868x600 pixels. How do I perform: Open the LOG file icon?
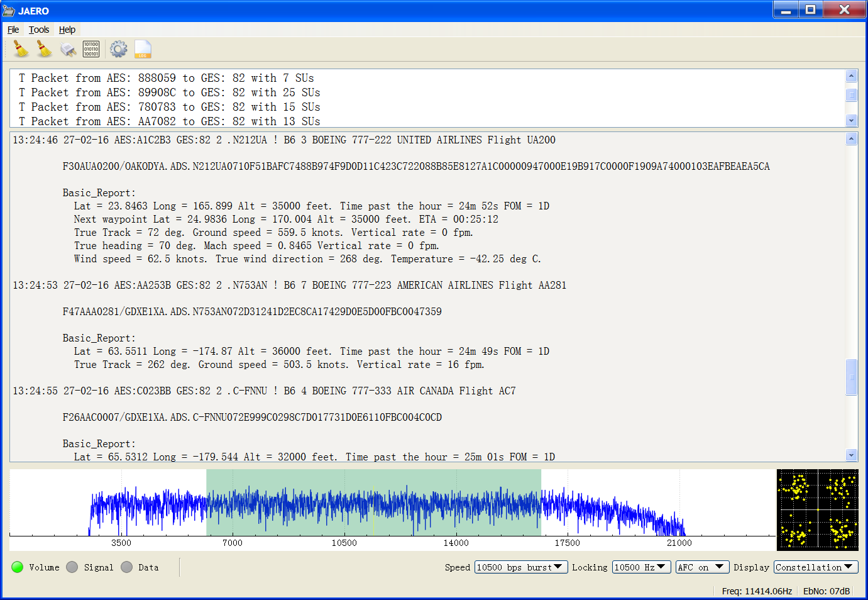click(143, 49)
